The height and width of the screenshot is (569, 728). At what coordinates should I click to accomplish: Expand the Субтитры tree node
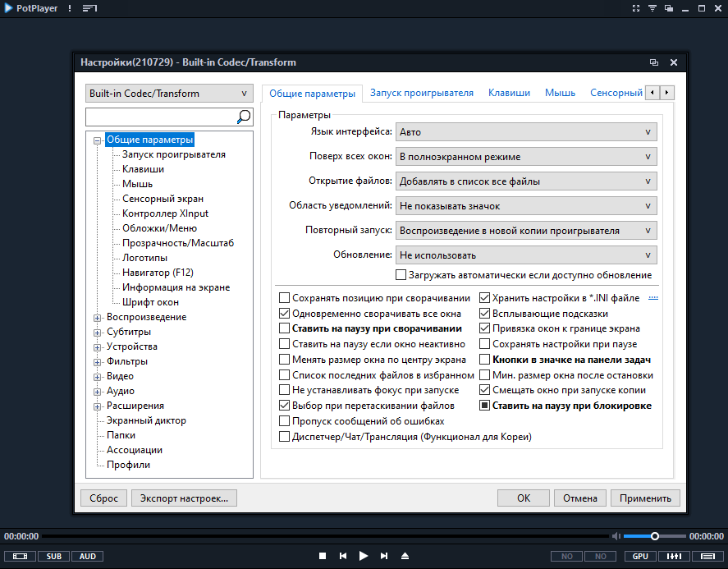[97, 333]
